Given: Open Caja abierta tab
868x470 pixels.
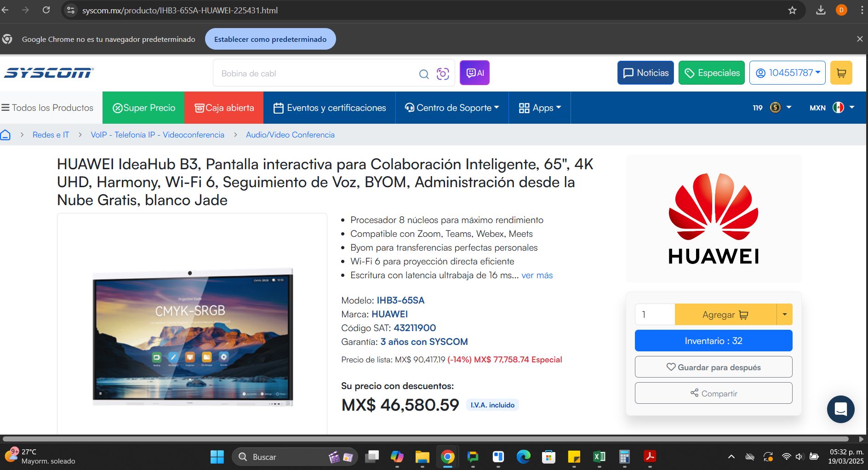Looking at the screenshot, I should 224,108.
